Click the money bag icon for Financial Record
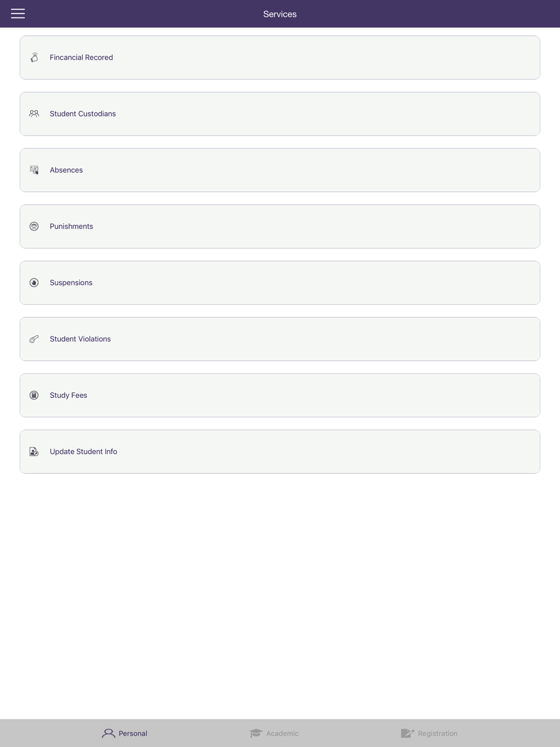560x747 pixels. (x=34, y=57)
